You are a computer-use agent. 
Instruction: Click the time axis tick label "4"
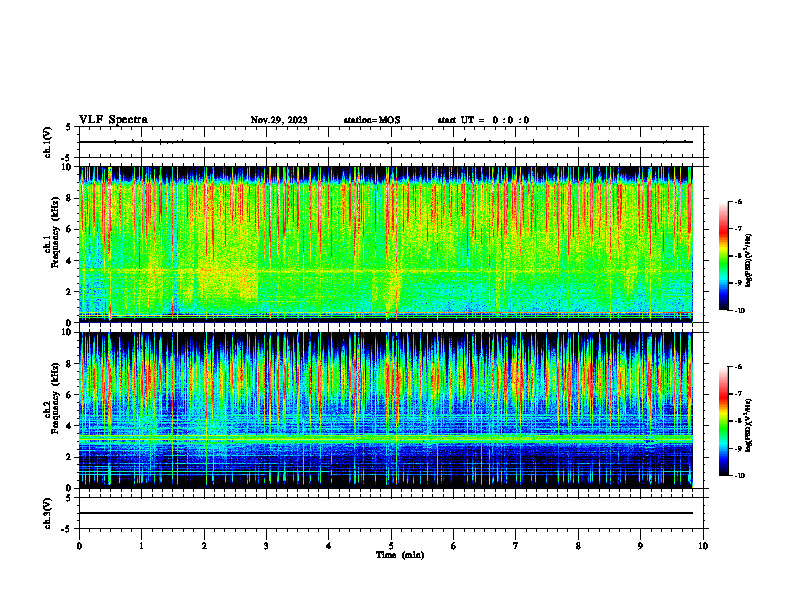(329, 546)
